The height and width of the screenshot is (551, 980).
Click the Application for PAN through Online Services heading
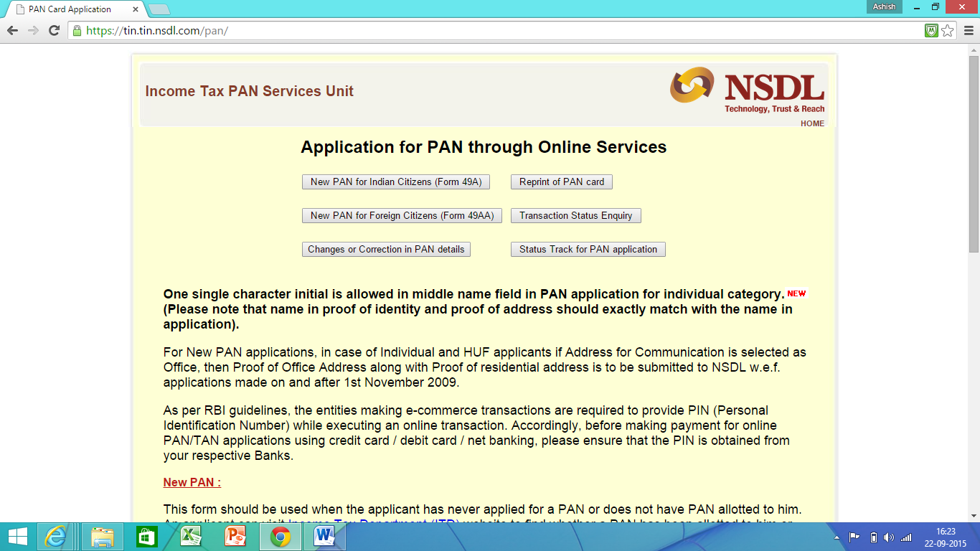point(484,147)
